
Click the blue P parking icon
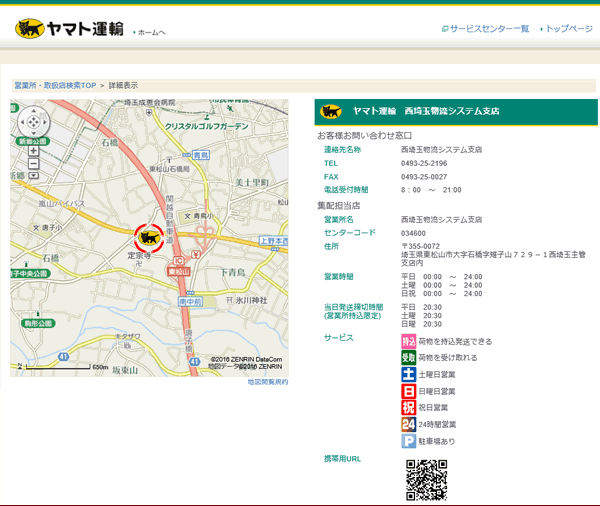[408, 441]
